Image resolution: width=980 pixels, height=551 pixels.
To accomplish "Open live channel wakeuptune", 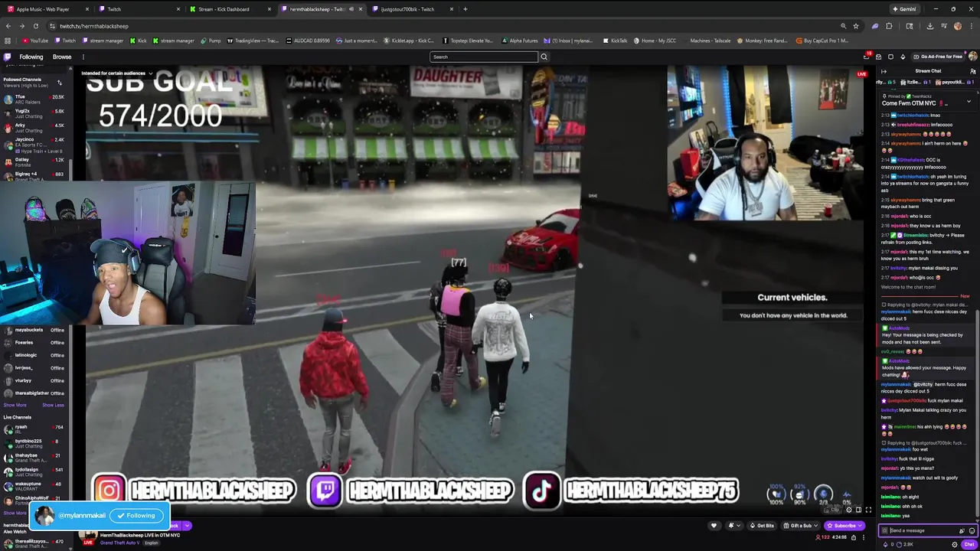I will point(34,485).
